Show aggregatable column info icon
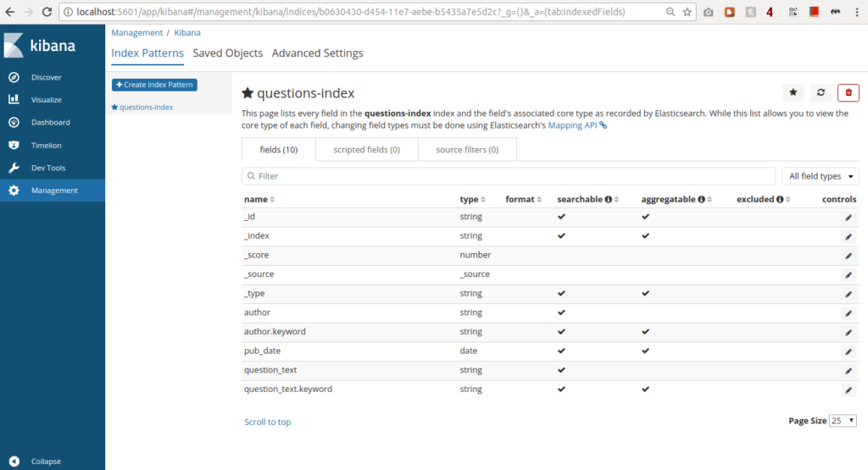Viewport: 868px width, 470px height. pos(701,199)
